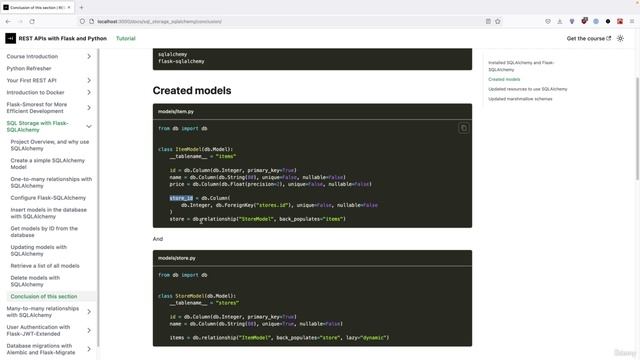Open Create a simple SQLAlchemy Model

click(48, 164)
